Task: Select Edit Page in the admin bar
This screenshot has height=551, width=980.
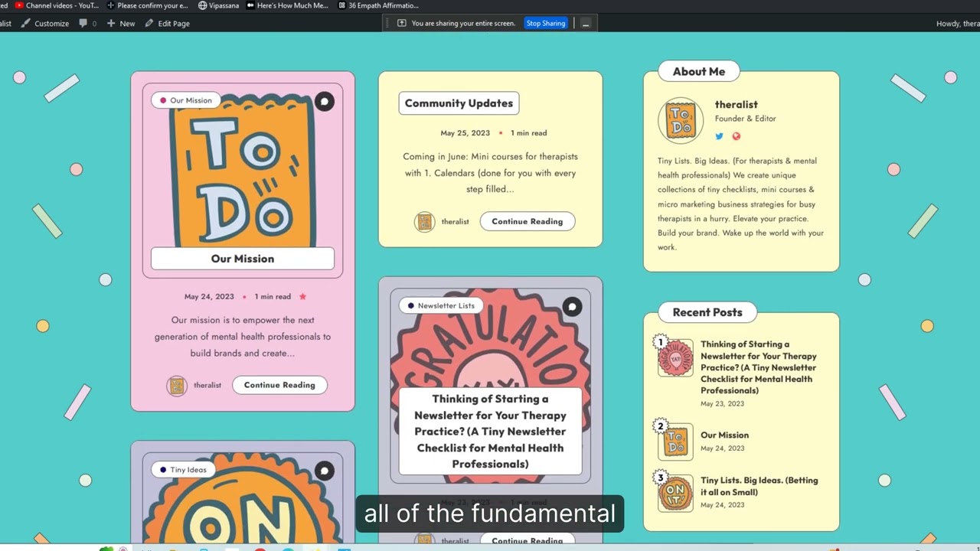Action: pyautogui.click(x=167, y=24)
